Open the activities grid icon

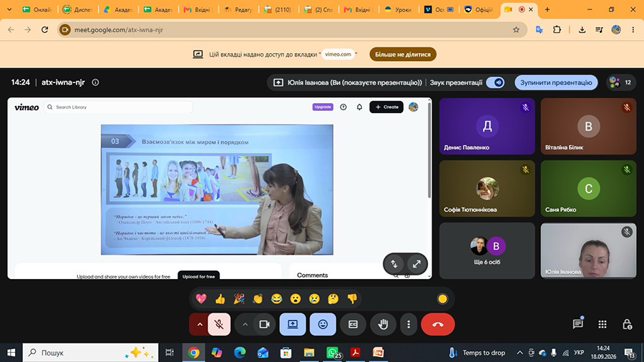coord(602,324)
